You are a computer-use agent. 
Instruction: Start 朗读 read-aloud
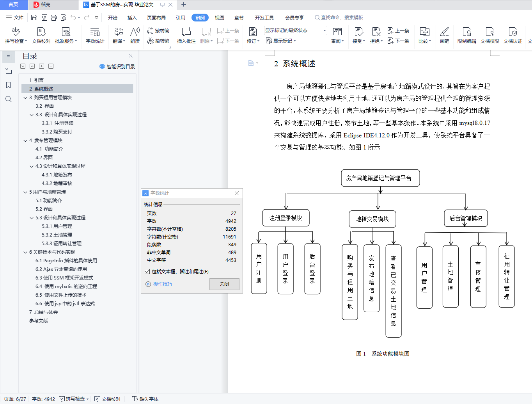pyautogui.click(x=135, y=35)
